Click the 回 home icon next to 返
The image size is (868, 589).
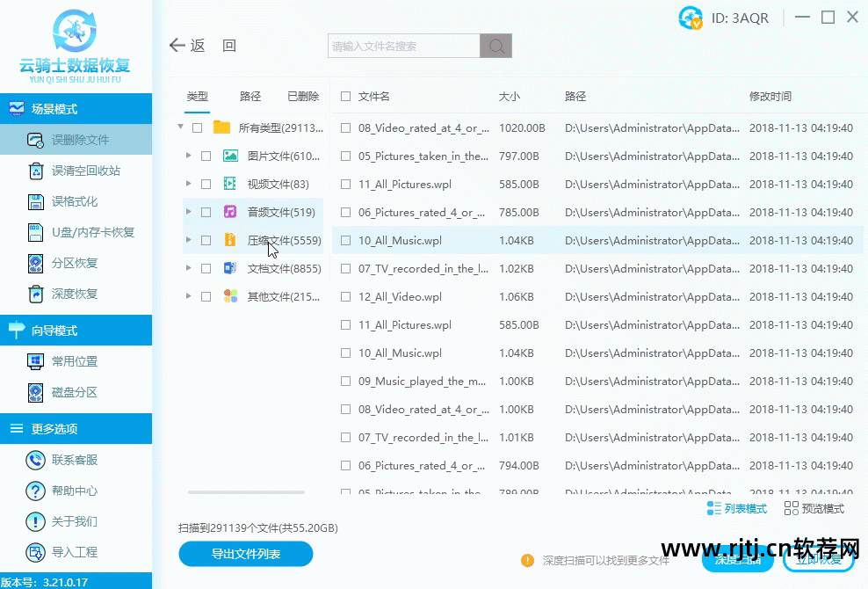tap(229, 46)
